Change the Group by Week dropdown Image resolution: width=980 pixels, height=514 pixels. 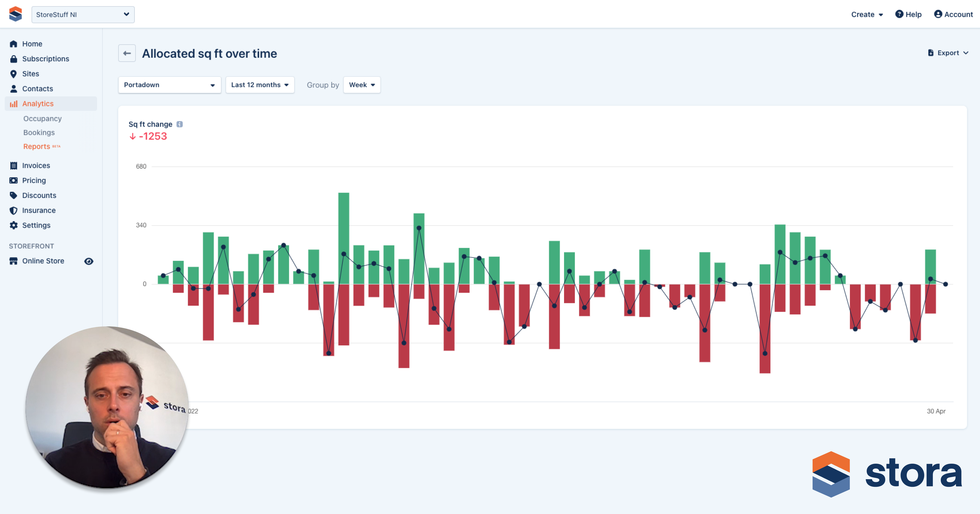[x=362, y=85]
